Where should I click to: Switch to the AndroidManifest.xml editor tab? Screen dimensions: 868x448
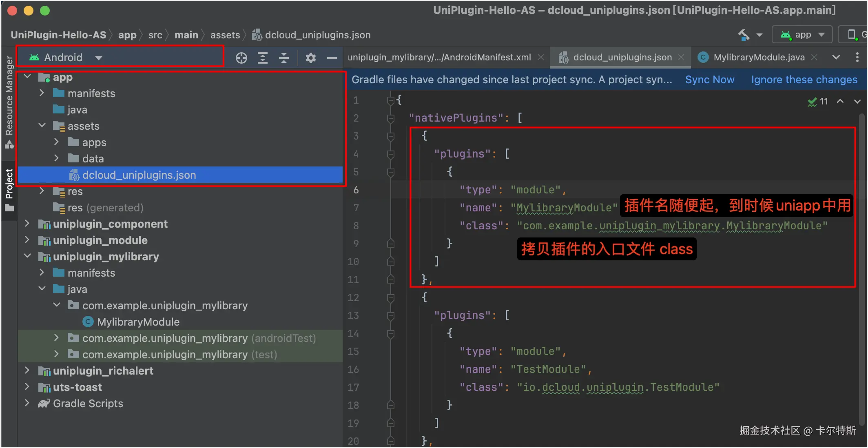[439, 57]
